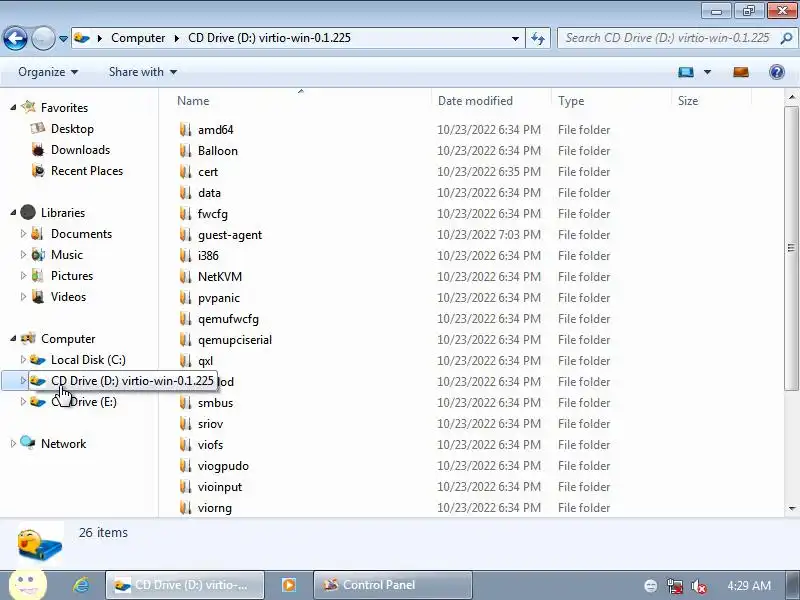The image size is (800, 600).
Task: Expand the Music library
Action: click(x=23, y=255)
